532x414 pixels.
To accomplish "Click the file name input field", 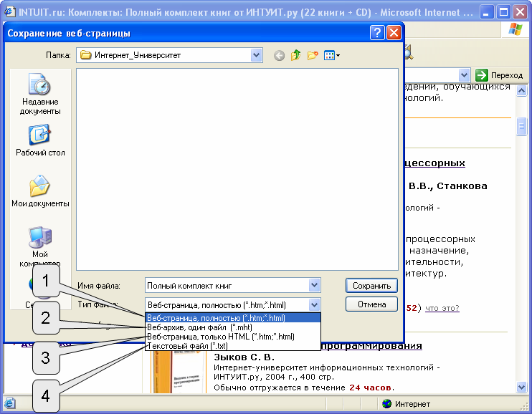I will [x=227, y=286].
